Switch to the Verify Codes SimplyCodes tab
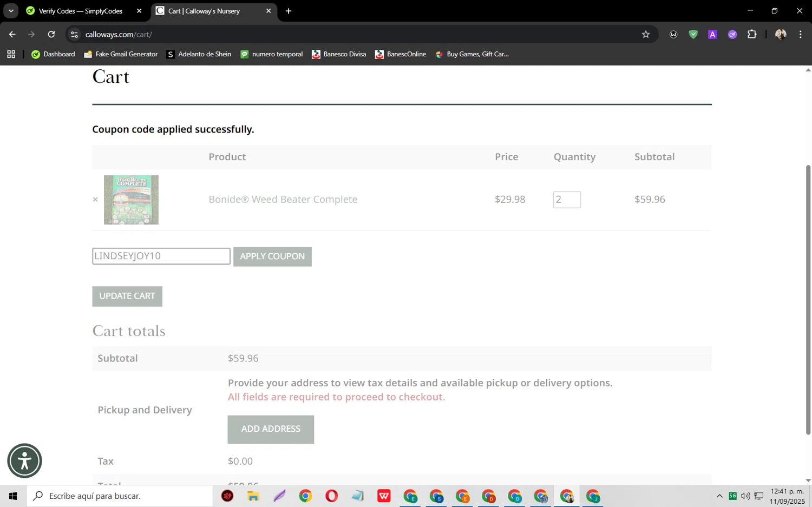 tap(80, 11)
